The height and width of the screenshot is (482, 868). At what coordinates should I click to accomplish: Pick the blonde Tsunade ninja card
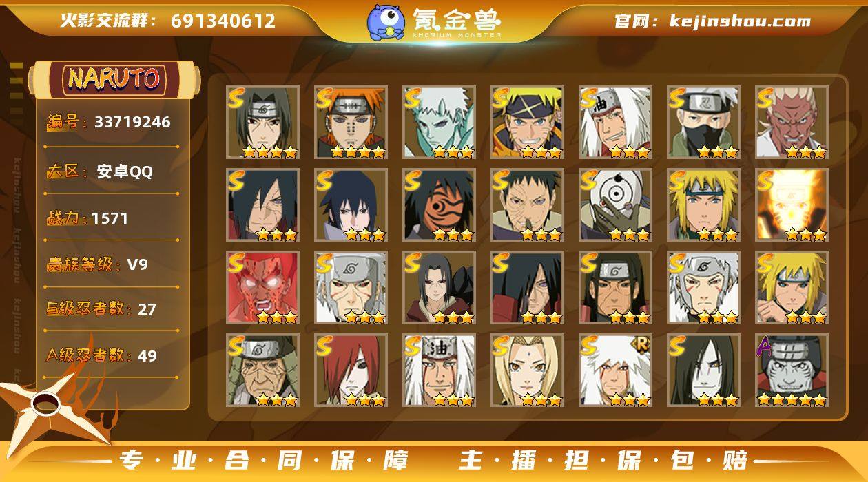point(527,370)
